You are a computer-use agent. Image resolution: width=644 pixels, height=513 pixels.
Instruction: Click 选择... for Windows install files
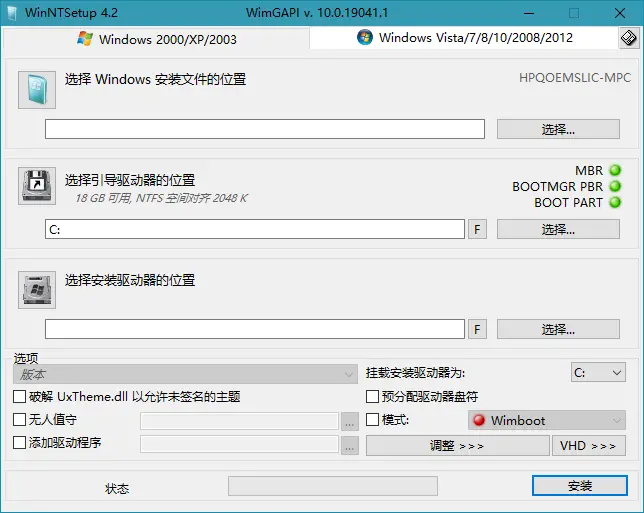coord(558,129)
